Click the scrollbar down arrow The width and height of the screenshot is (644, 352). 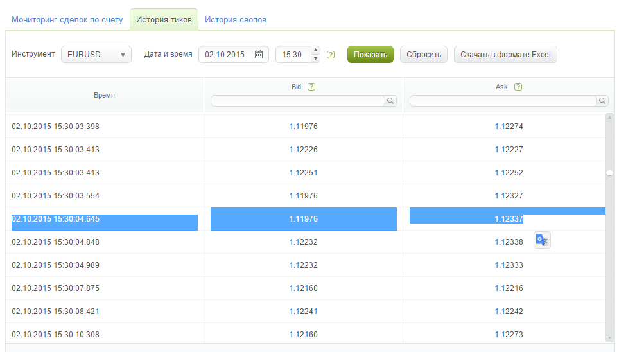[x=609, y=338]
